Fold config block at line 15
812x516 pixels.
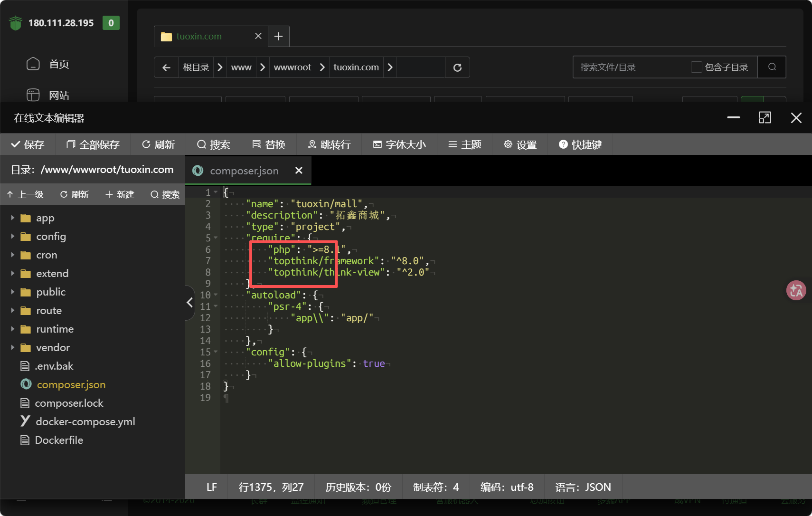coord(216,352)
